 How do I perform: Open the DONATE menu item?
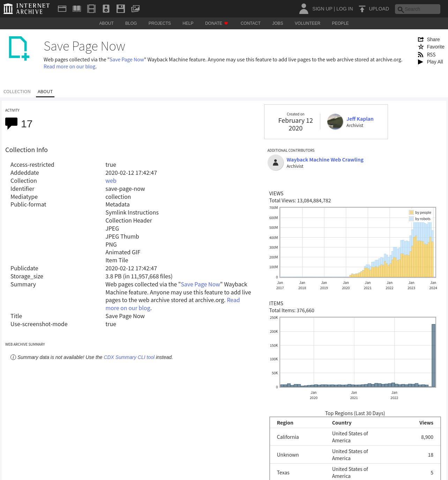(214, 23)
